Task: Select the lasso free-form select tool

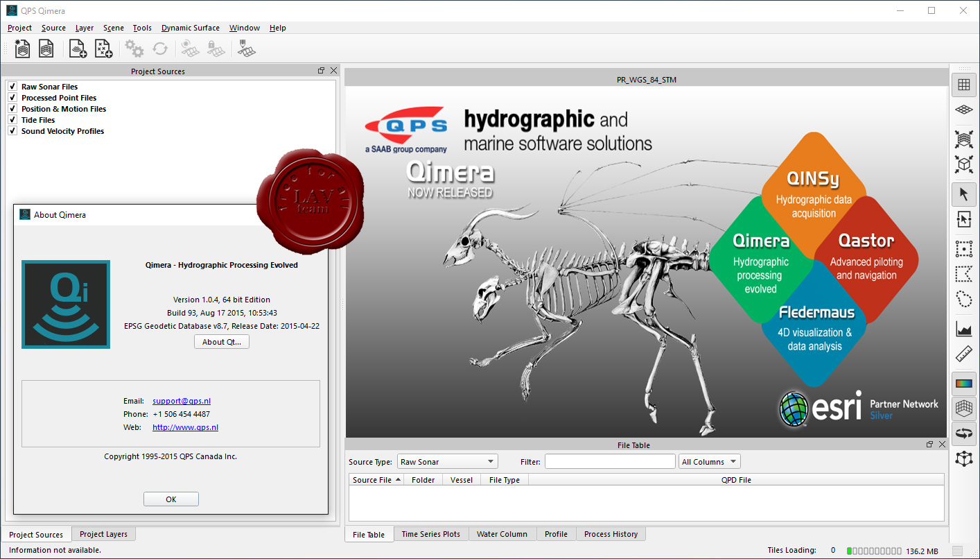Action: 963,299
